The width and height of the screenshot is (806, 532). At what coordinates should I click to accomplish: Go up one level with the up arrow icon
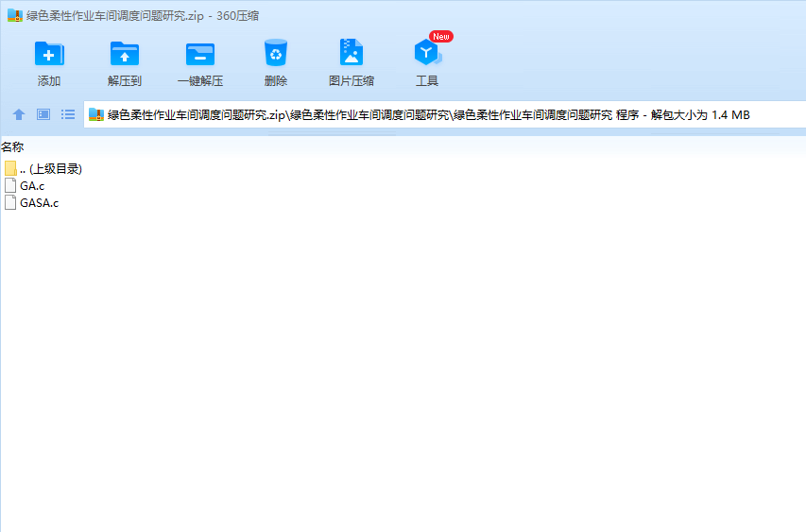(x=19, y=114)
